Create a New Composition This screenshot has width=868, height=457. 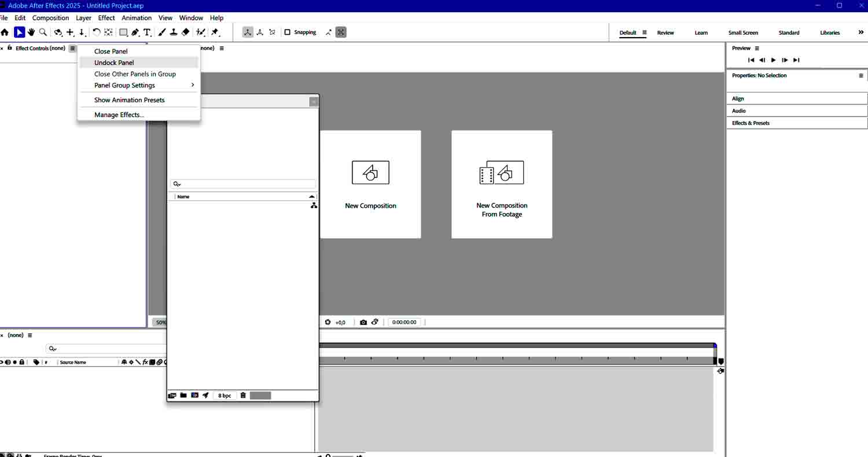pyautogui.click(x=370, y=184)
